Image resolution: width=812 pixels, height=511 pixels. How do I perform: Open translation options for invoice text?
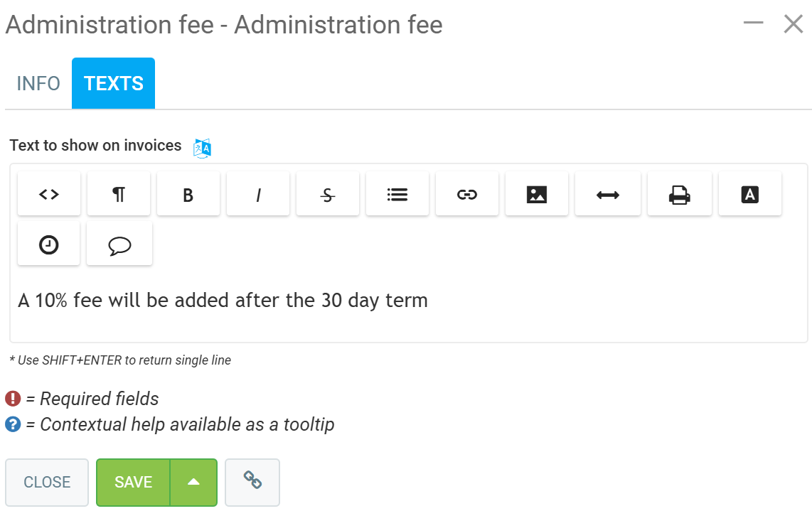203,147
